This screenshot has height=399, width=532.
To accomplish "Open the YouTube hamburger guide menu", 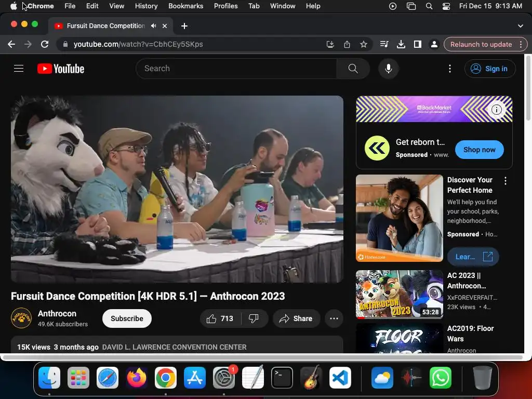I will click(19, 69).
